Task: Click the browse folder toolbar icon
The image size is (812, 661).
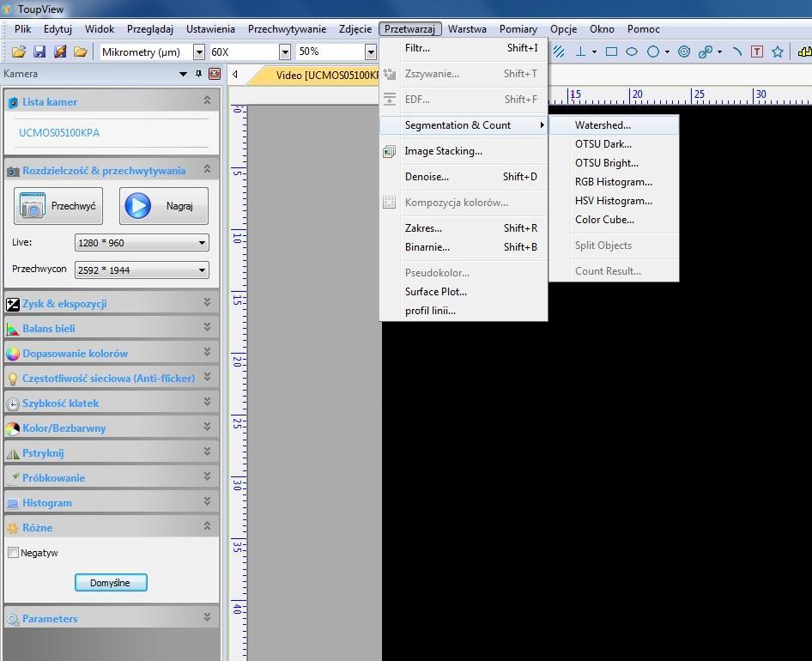Action: 81,52
